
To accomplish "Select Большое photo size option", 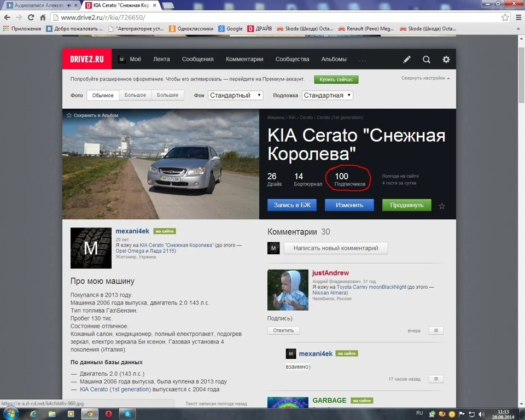I will click(x=135, y=95).
